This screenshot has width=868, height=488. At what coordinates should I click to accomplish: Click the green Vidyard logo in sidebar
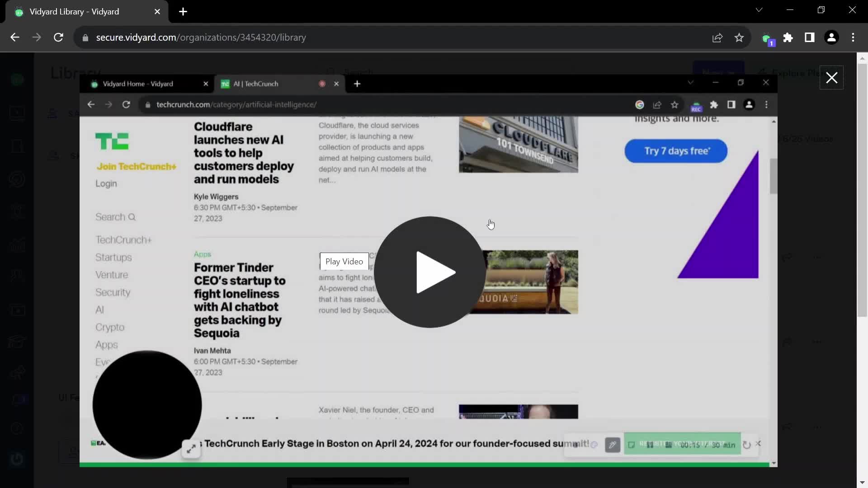[x=17, y=80]
